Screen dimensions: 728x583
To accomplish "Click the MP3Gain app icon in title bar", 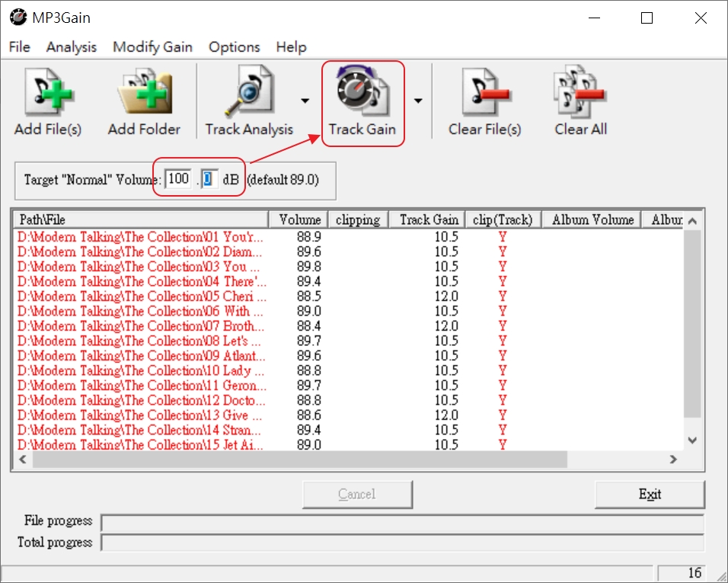I will 18,18.
